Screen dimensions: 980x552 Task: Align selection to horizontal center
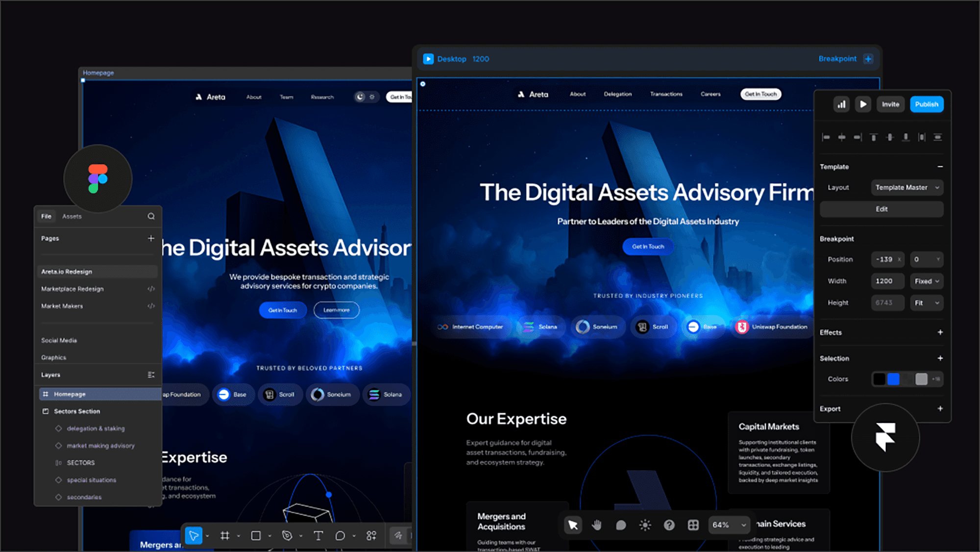[x=841, y=137]
